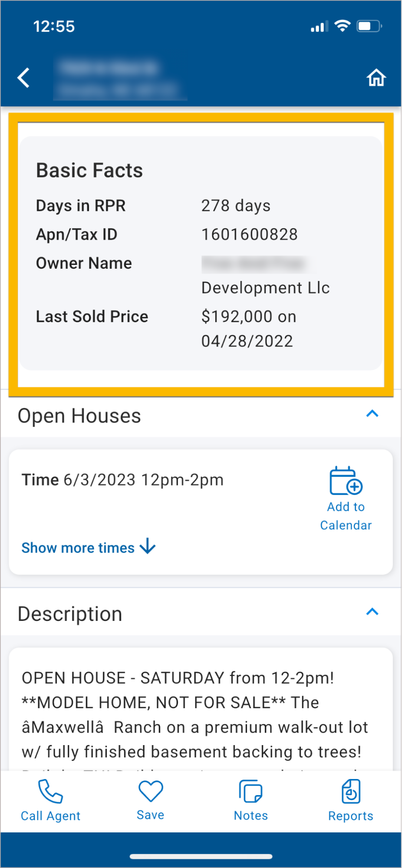
Task: Open the Reports icon
Action: pyautogui.click(x=351, y=792)
